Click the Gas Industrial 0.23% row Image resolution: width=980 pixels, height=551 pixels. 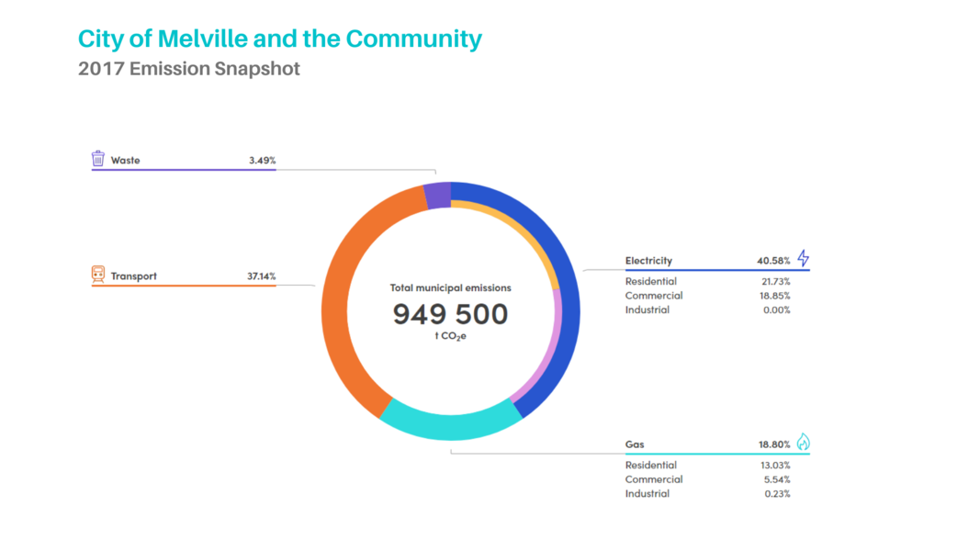[x=707, y=494]
